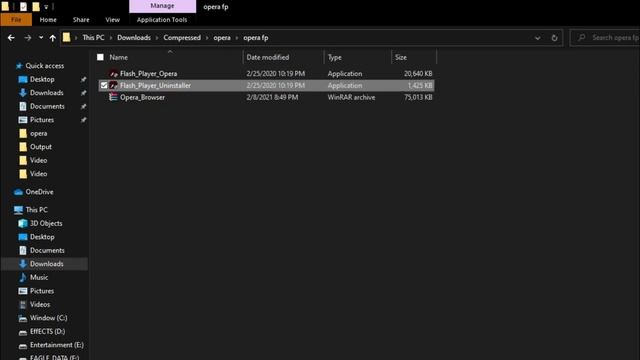This screenshot has width=640, height=360.
Task: Select the Flash_Player_Opera file
Action: pos(149,73)
